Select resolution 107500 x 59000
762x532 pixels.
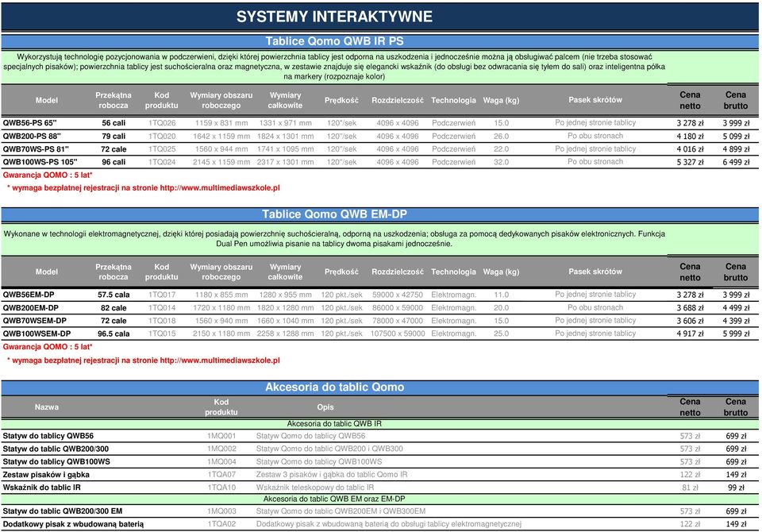pos(398,333)
